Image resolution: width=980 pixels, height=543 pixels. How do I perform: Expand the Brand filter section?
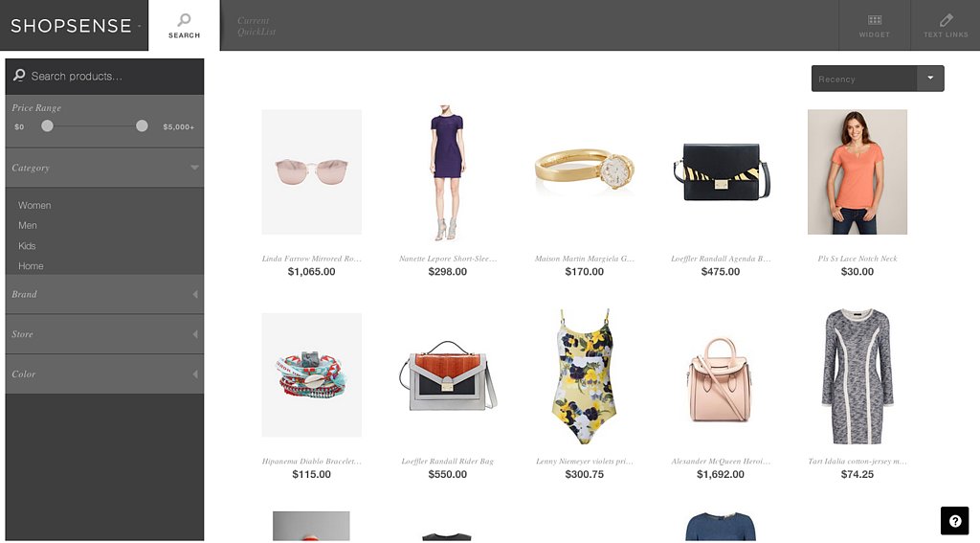104,294
